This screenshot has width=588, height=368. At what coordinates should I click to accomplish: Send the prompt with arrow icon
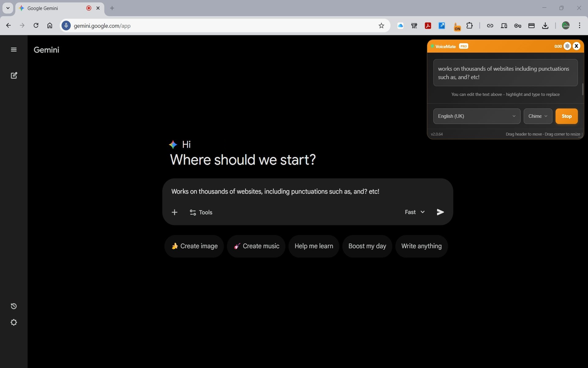coord(440,212)
